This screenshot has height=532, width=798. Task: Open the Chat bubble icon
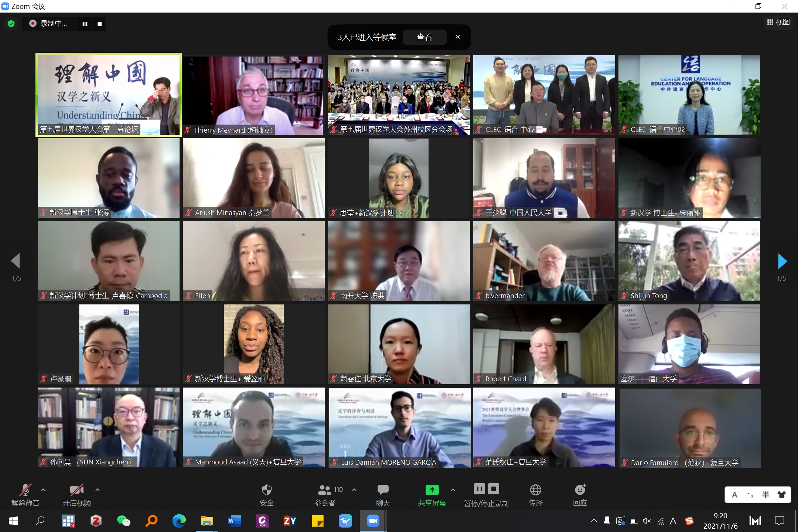(383, 490)
